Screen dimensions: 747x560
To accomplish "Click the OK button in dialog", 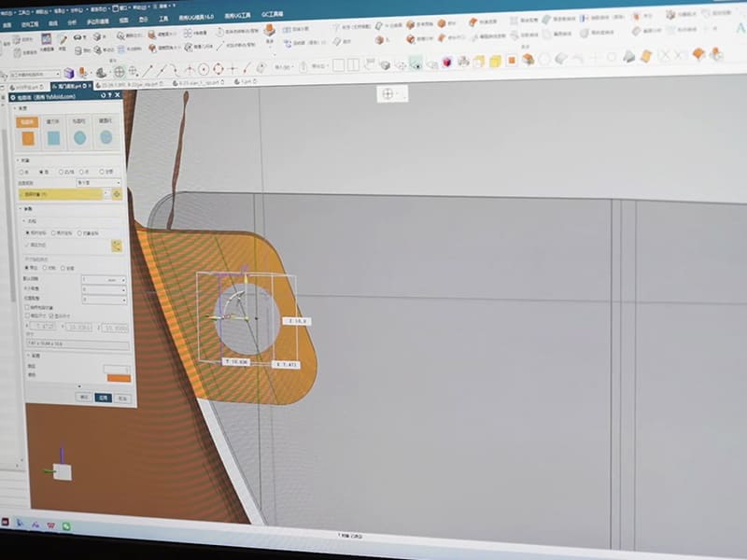I will click(x=84, y=398).
